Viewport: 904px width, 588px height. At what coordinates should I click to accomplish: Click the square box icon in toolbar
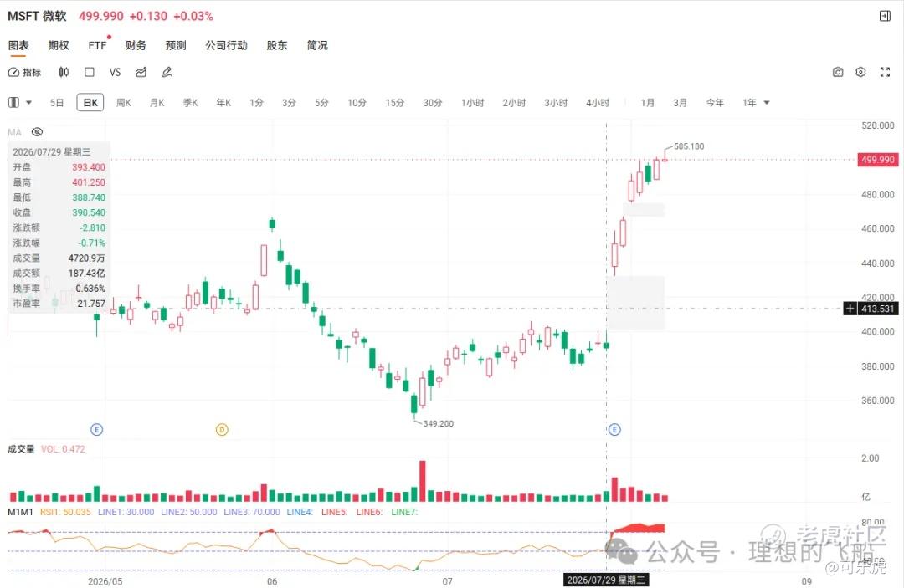click(90, 72)
